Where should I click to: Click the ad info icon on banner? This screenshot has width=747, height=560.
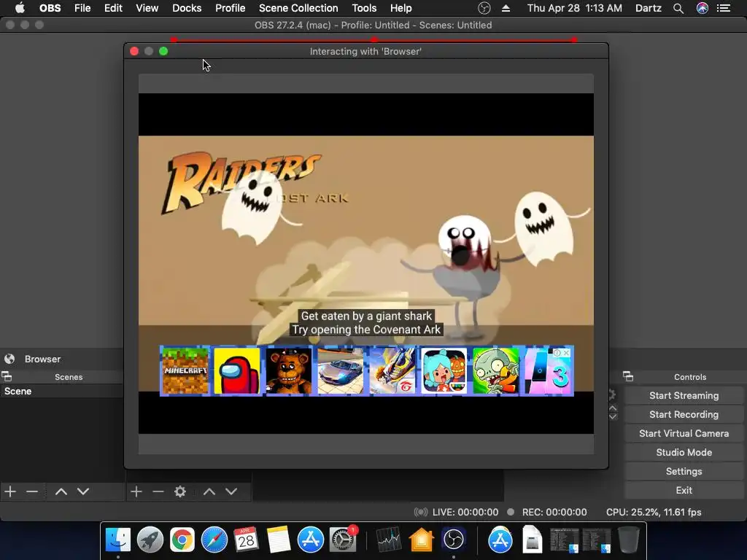coord(557,353)
